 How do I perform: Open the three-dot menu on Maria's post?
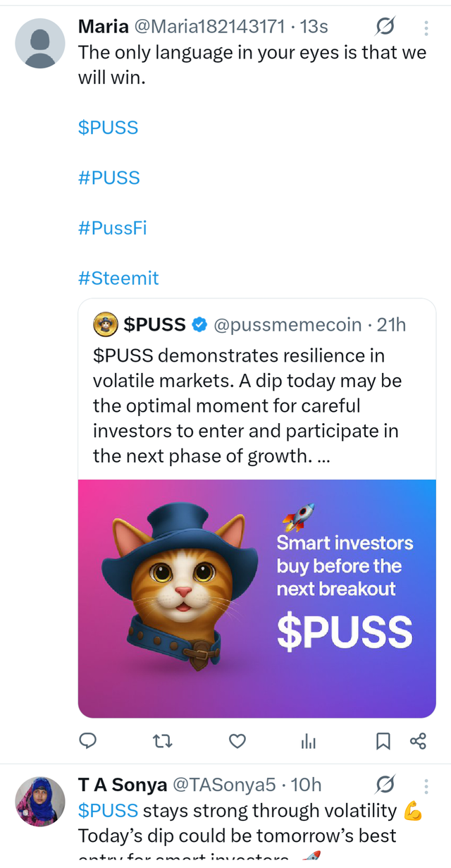point(426,28)
